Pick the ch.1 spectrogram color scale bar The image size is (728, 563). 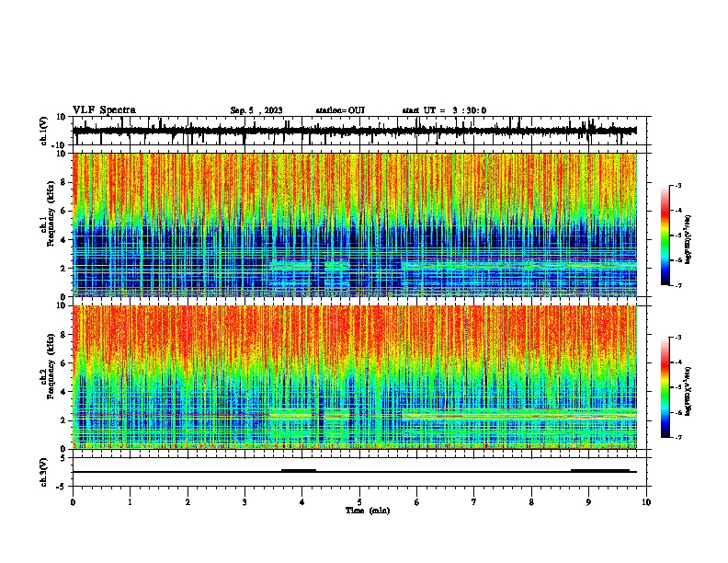coord(665,236)
